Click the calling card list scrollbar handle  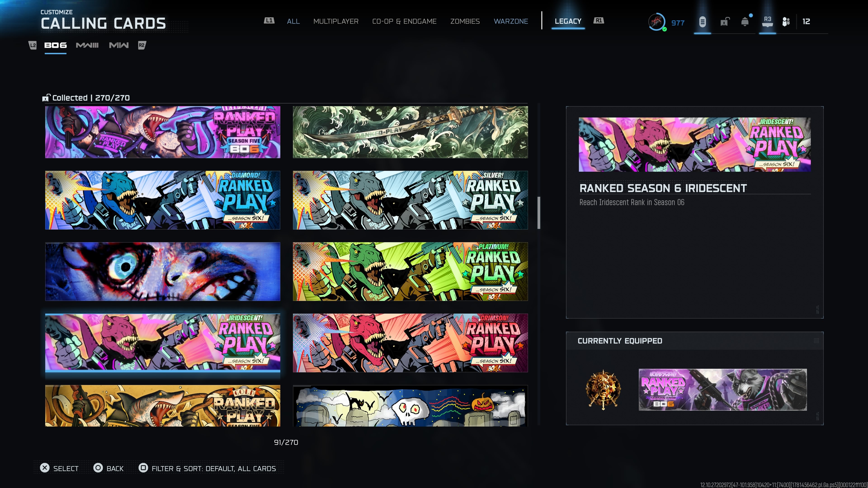click(539, 213)
